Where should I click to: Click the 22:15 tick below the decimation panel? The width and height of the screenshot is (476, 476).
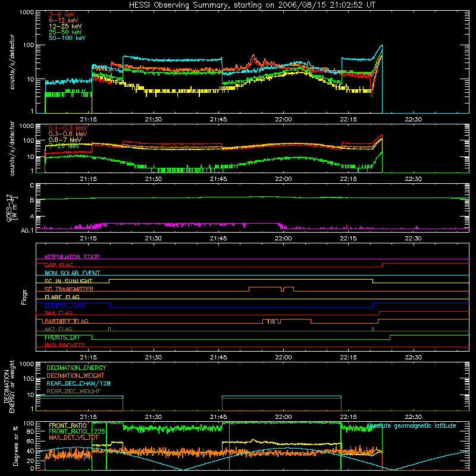coord(348,417)
